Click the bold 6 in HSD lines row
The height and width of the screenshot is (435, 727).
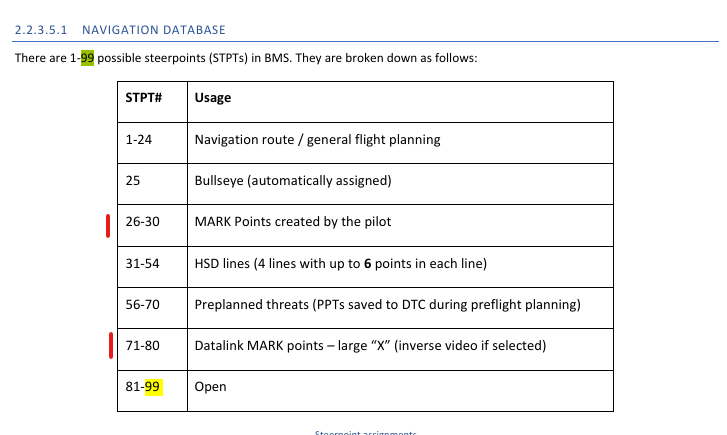tap(368, 264)
